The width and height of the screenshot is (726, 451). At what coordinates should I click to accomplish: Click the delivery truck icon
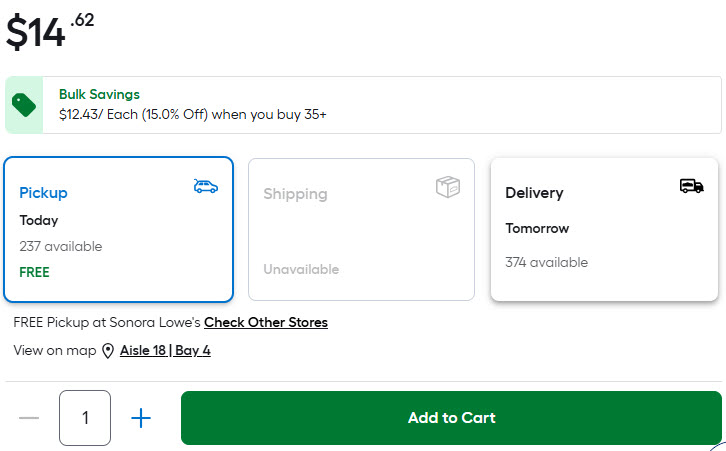(691, 186)
